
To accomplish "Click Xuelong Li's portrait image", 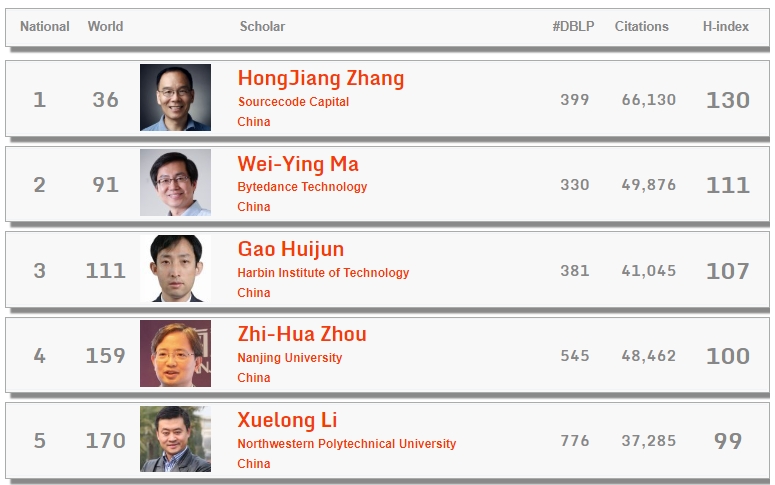I will coord(175,439).
